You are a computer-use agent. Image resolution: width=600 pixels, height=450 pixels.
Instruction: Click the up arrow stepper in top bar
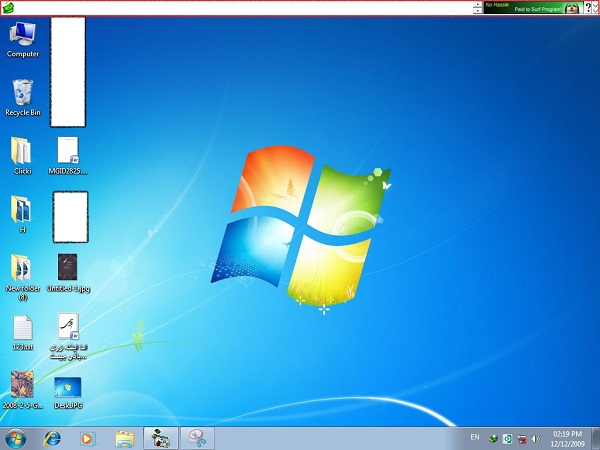(477, 4)
